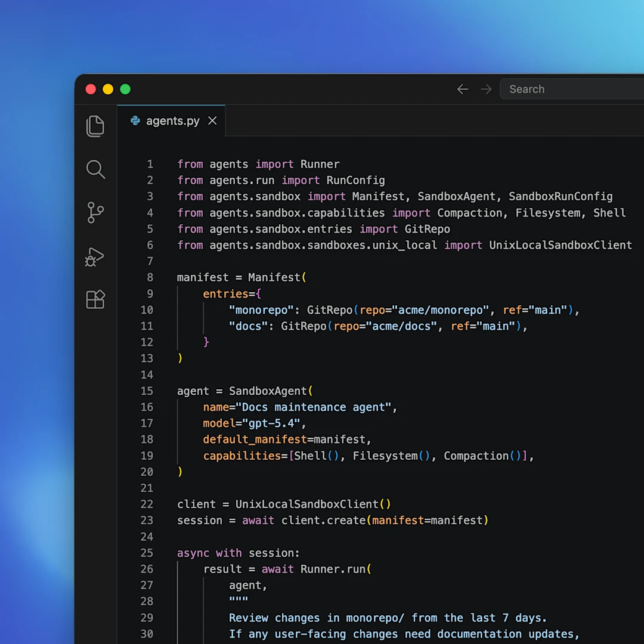Click "acme/docs" string on line 11

401,326
